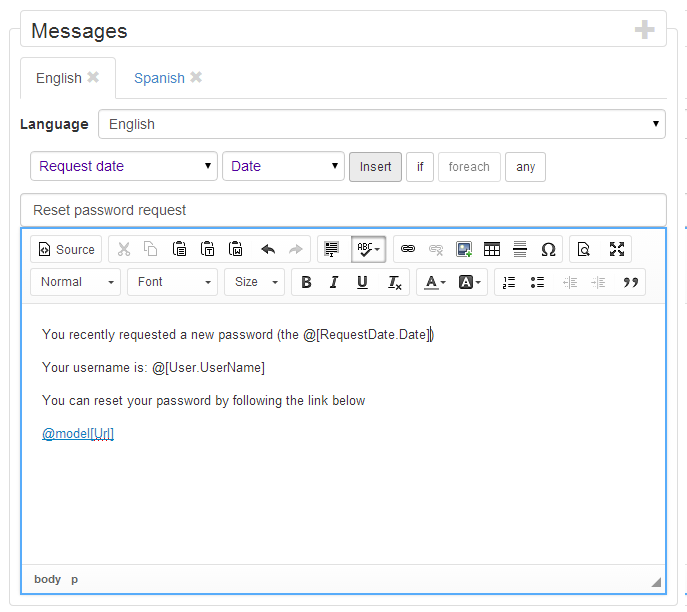Undo the last edit with the arrow icon

coord(268,250)
